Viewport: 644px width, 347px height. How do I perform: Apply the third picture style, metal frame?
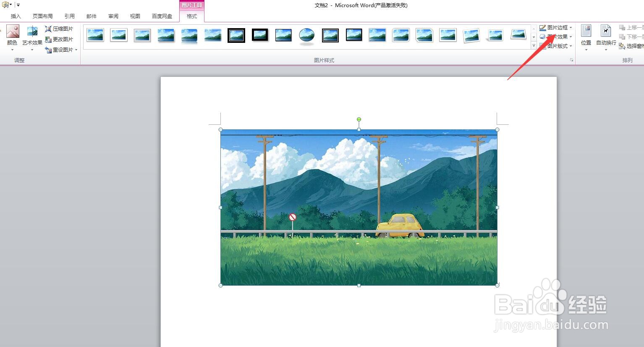coord(142,35)
